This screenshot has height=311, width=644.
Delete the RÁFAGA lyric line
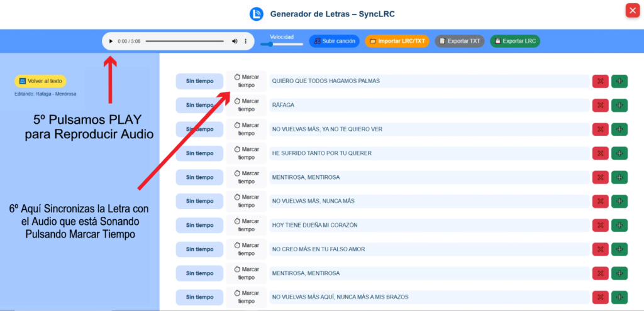point(600,105)
